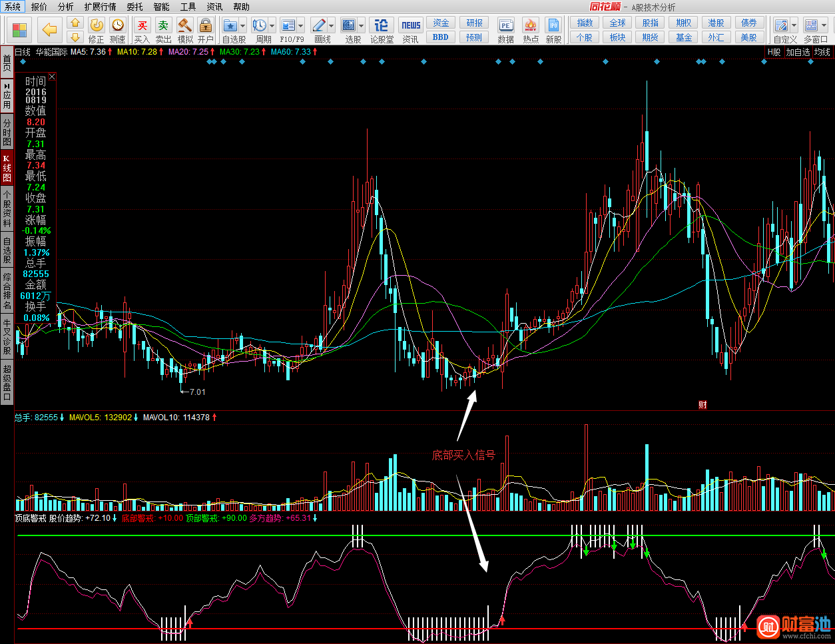This screenshot has width=835, height=644.
Task: Open the 综合排名 sidebar tab
Action: pos(7,291)
